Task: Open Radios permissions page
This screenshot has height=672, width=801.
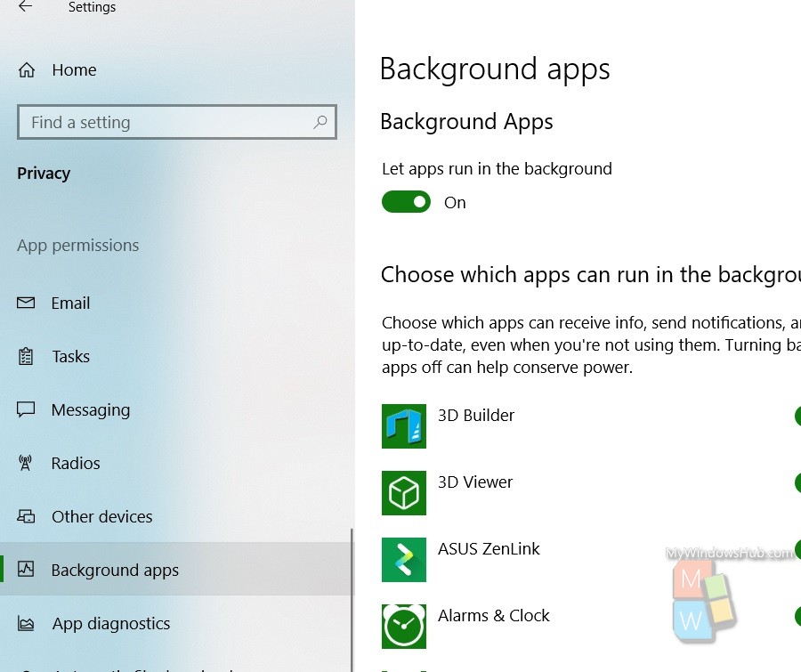Action: (x=76, y=463)
